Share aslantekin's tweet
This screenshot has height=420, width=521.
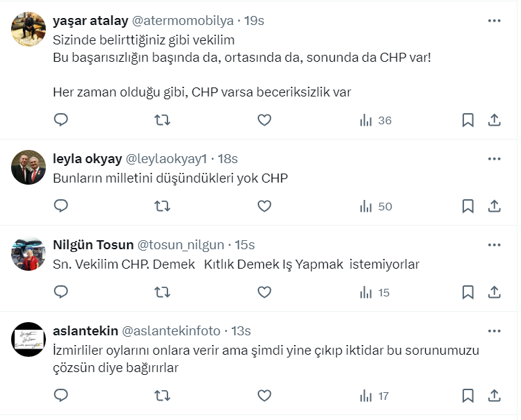coord(495,396)
